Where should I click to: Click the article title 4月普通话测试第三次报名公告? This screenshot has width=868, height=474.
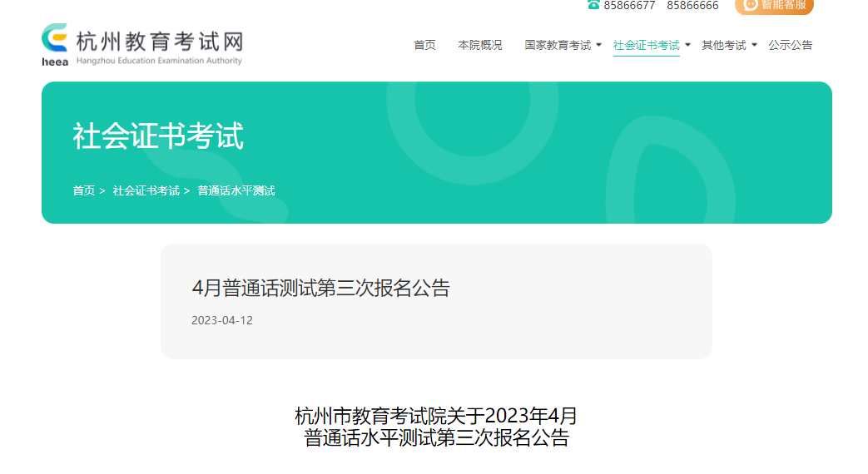point(321,289)
